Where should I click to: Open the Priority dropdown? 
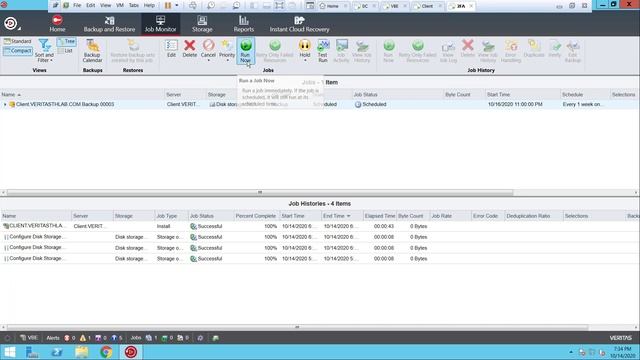pos(227,60)
